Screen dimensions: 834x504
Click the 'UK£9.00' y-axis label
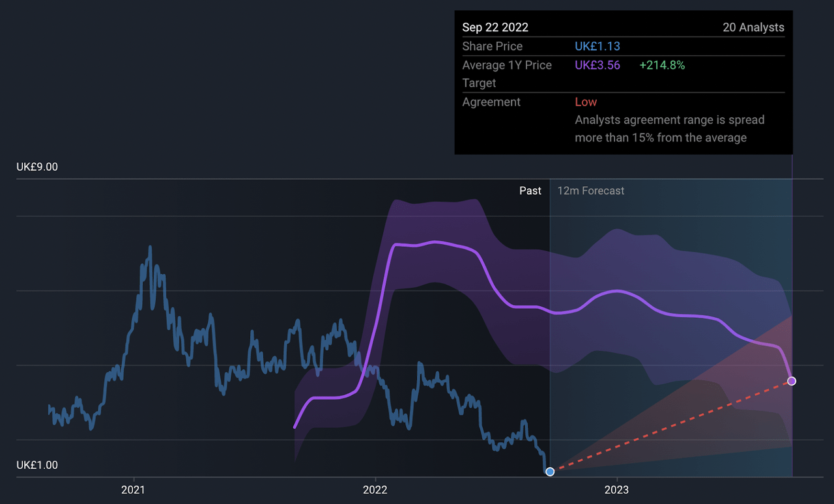(x=37, y=167)
